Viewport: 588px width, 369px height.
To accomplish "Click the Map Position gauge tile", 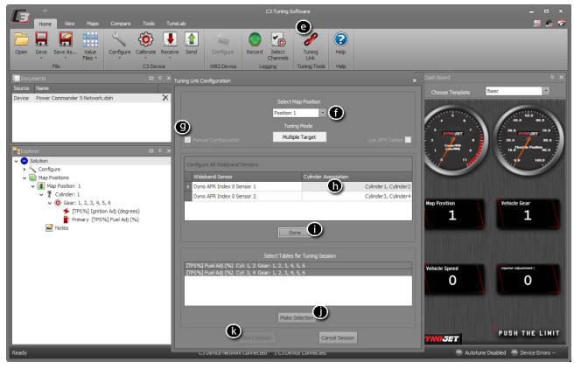I will (453, 213).
